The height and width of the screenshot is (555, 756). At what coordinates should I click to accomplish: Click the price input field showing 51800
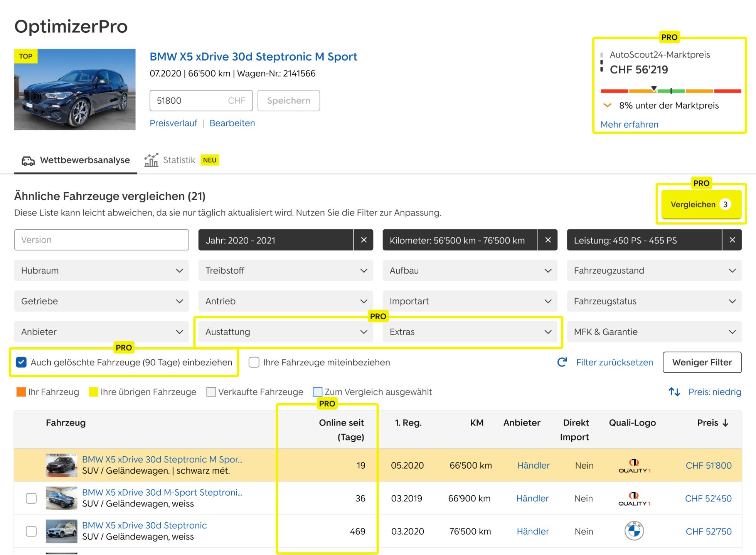201,101
